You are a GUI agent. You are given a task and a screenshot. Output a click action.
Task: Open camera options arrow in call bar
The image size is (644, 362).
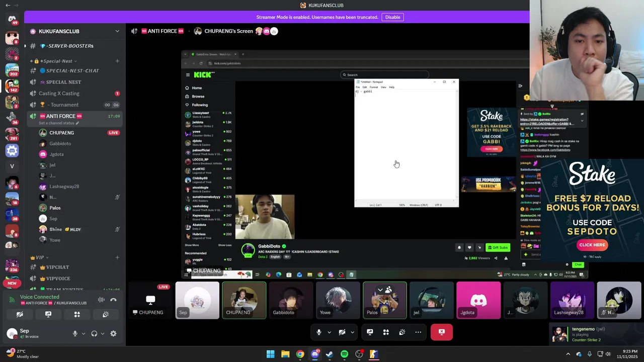pos(352,332)
